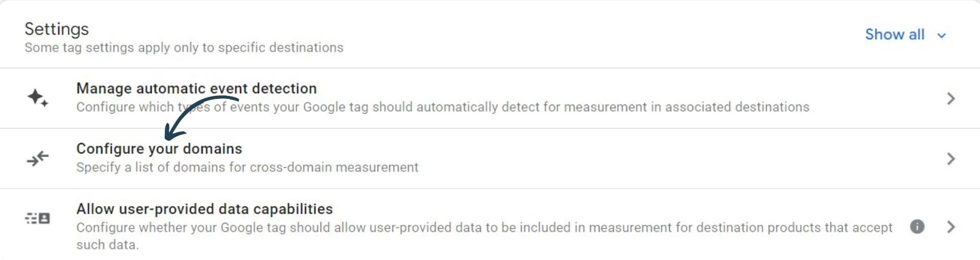Open the user-provided data capabilities row chevron
The image size is (980, 260).
coord(950,227)
